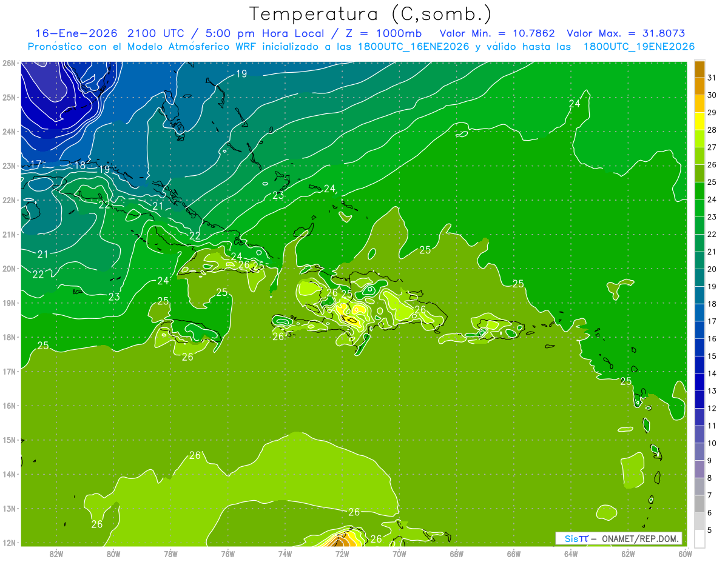
Task: Click the "22N" latitude axis label
Action: pyautogui.click(x=8, y=200)
